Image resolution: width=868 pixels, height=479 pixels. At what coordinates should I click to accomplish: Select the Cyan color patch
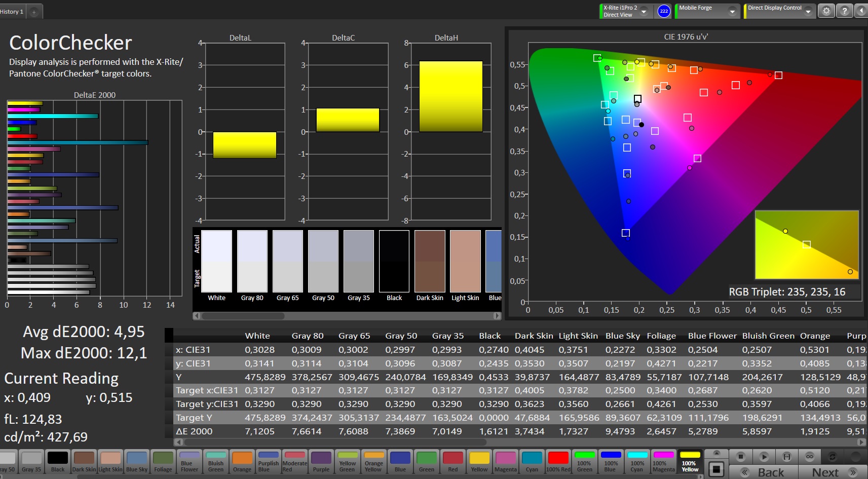pos(532,462)
